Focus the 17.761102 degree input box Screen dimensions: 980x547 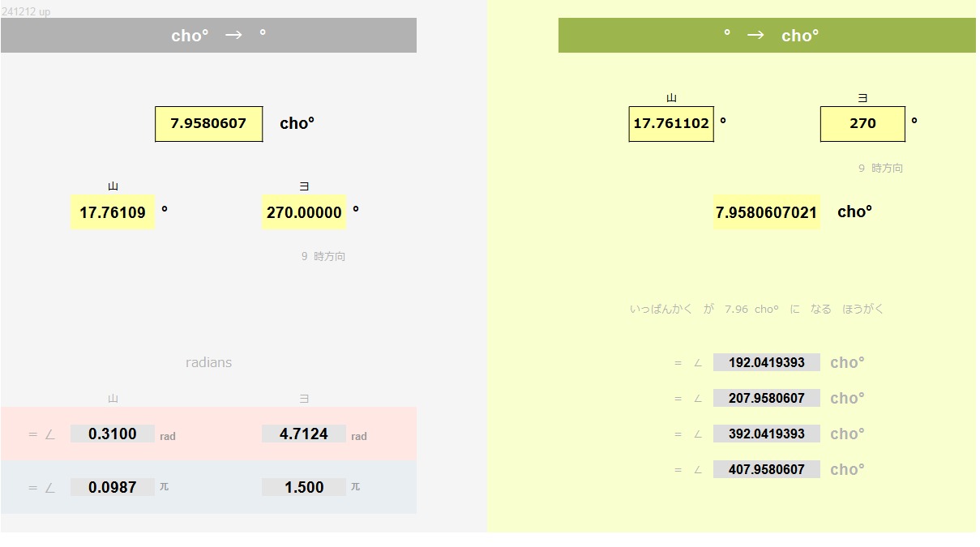(x=671, y=124)
